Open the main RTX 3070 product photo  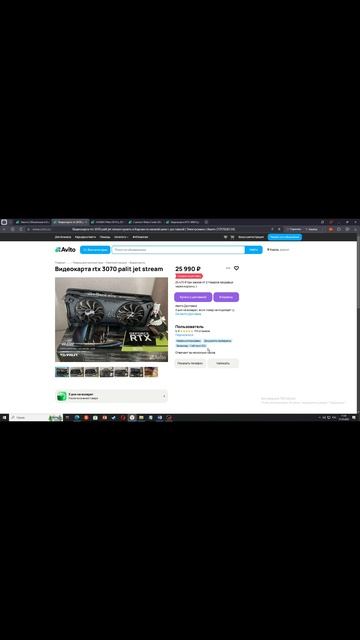click(111, 320)
